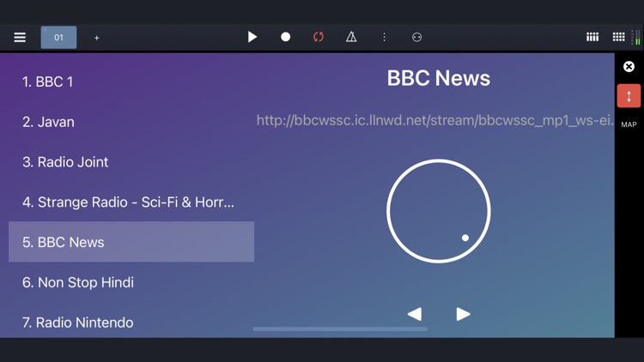Viewport: 644px width, 362px height.
Task: Select station 6. Non Stop Hindi
Action: coord(131,282)
